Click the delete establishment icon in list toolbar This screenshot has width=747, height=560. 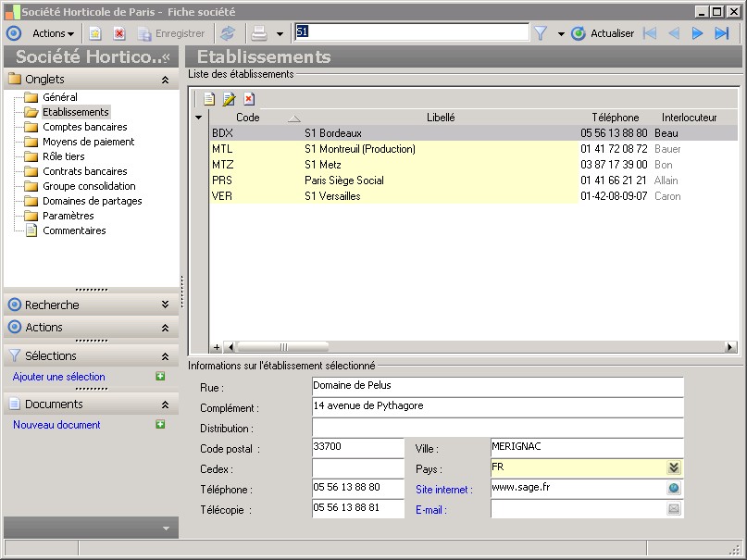[249, 99]
